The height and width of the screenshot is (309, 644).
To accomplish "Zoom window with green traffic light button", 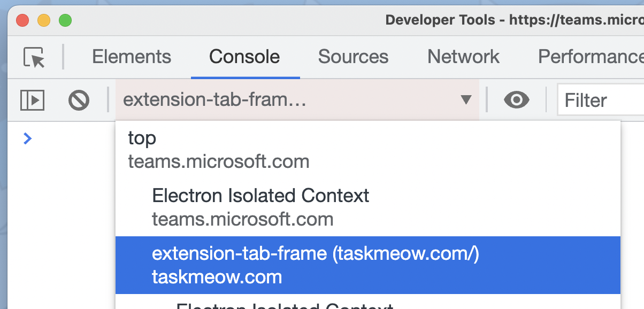I will [x=65, y=20].
